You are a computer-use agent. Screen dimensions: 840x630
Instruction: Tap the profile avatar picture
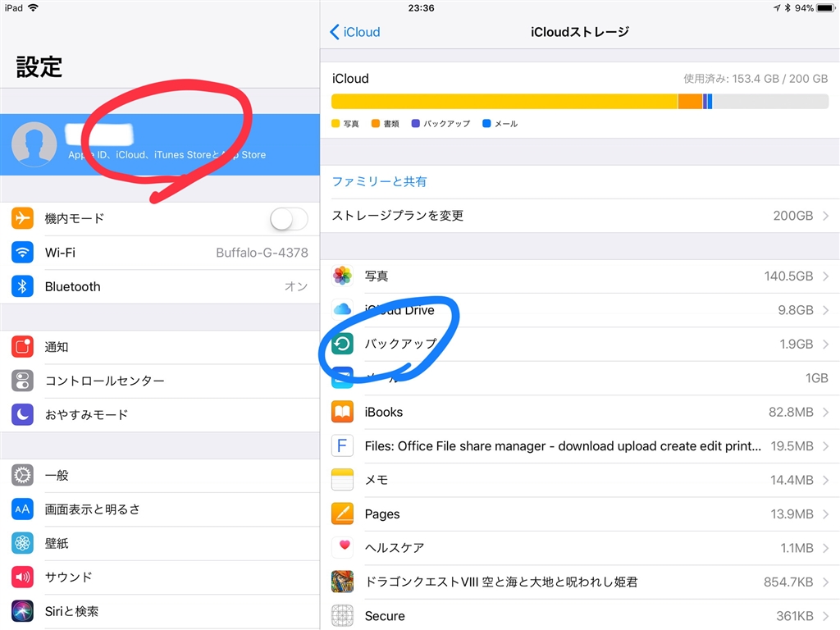pyautogui.click(x=34, y=144)
